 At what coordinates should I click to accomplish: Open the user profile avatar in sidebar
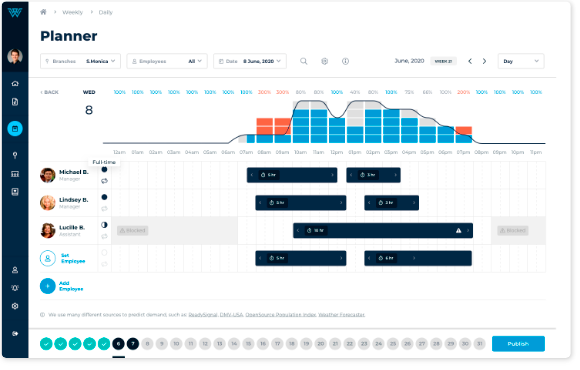(15, 56)
